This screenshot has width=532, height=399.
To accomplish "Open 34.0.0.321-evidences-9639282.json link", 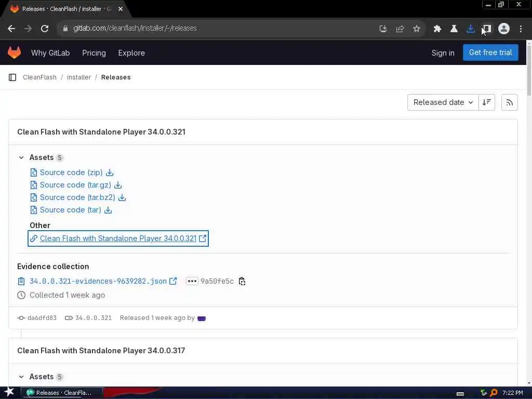I will point(98,281).
